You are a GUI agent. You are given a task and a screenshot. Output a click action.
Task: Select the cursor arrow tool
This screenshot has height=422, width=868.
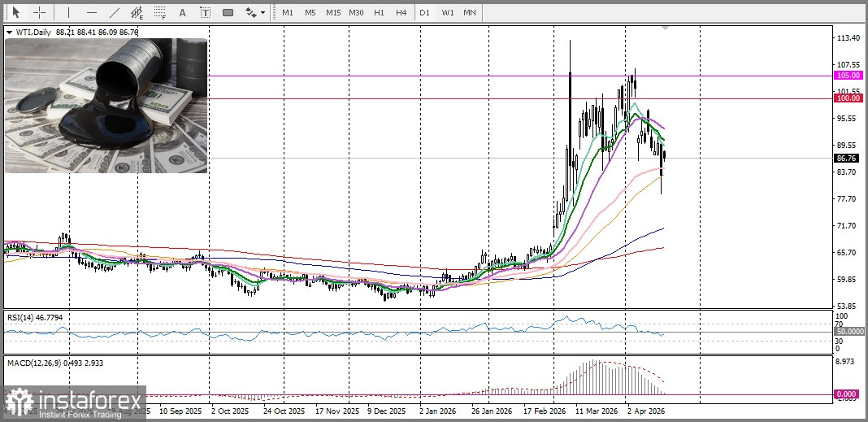pyautogui.click(x=15, y=12)
